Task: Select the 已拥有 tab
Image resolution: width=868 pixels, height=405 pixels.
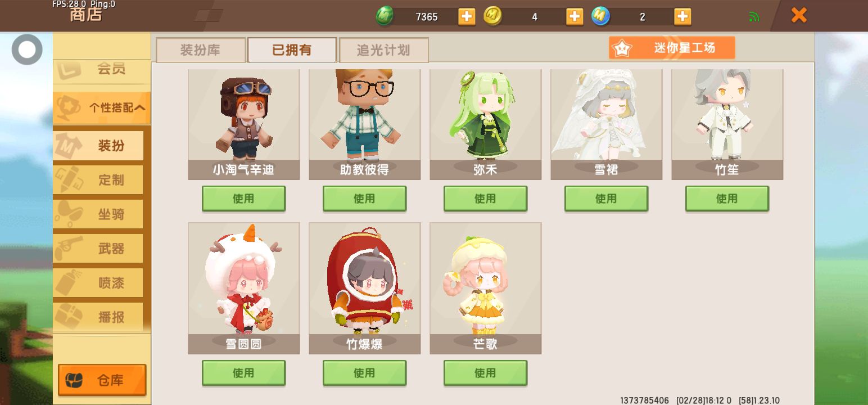Action: click(x=292, y=50)
